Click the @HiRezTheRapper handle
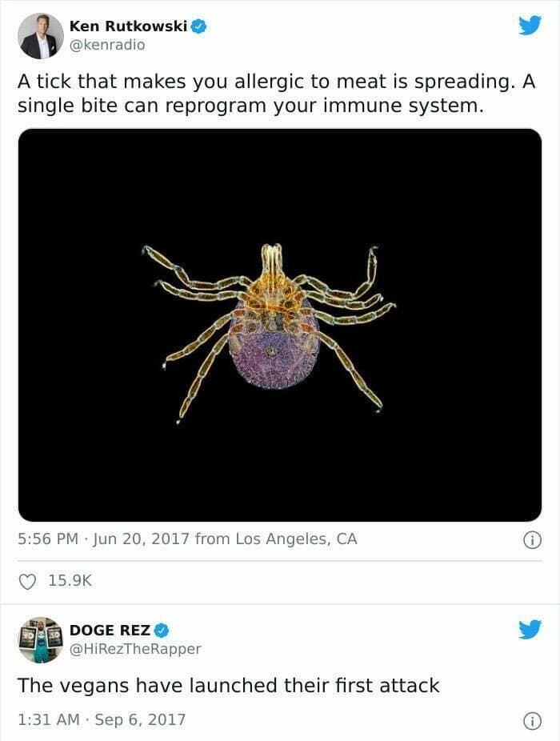The image size is (560, 741). [135, 649]
